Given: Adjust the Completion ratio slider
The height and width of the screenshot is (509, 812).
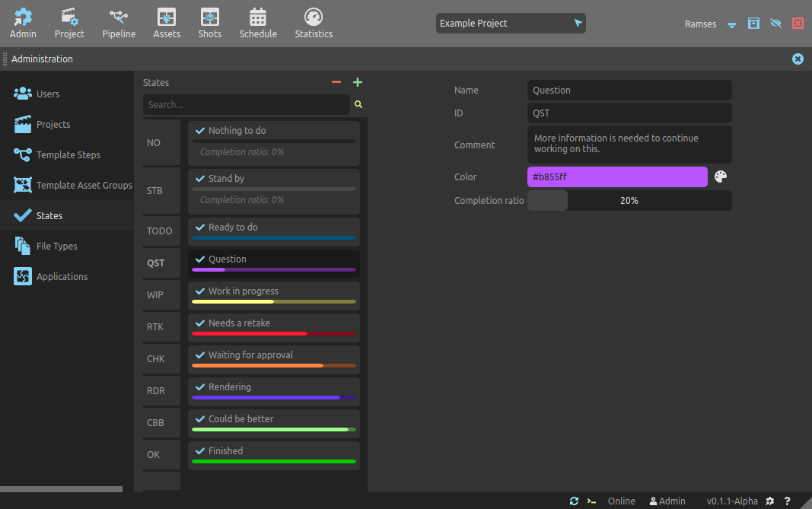Looking at the screenshot, I should click(629, 201).
